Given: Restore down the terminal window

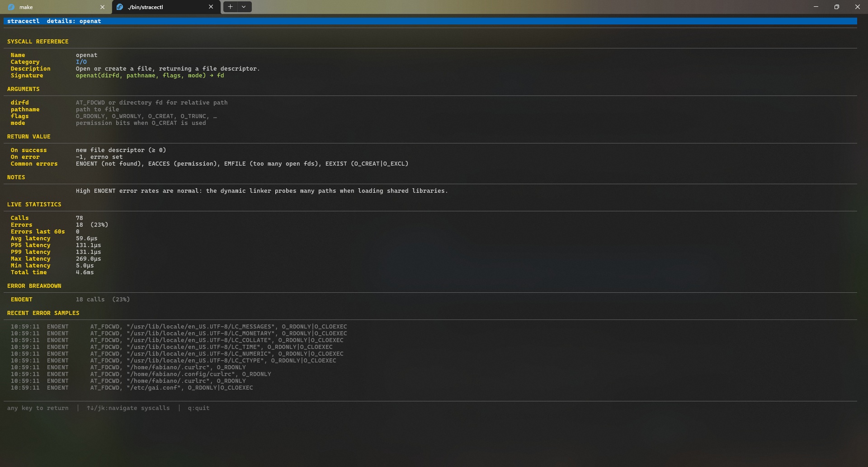Looking at the screenshot, I should 836,7.
